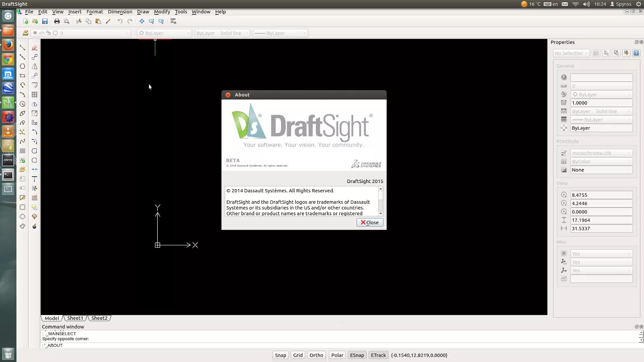The image size is (644, 362).
Task: Toggle ETrack in the status bar
Action: click(x=378, y=355)
